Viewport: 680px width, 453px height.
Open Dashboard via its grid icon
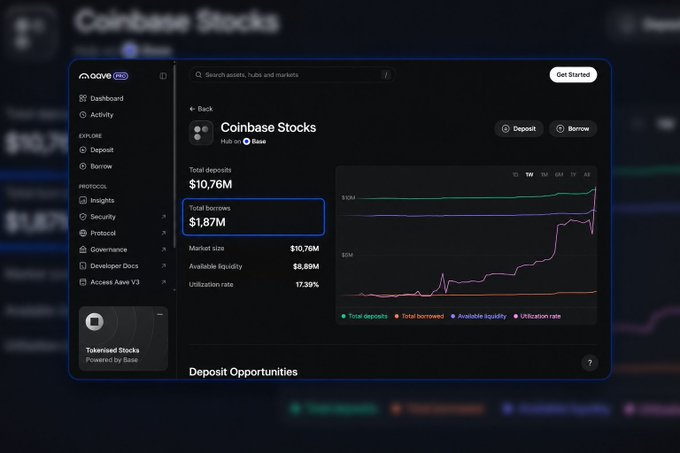(x=83, y=98)
